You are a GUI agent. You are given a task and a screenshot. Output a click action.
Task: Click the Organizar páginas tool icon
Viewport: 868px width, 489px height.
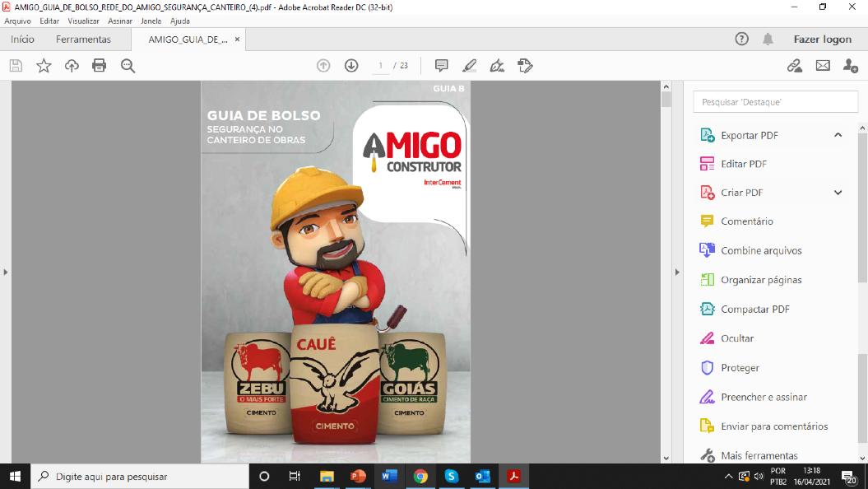(708, 280)
